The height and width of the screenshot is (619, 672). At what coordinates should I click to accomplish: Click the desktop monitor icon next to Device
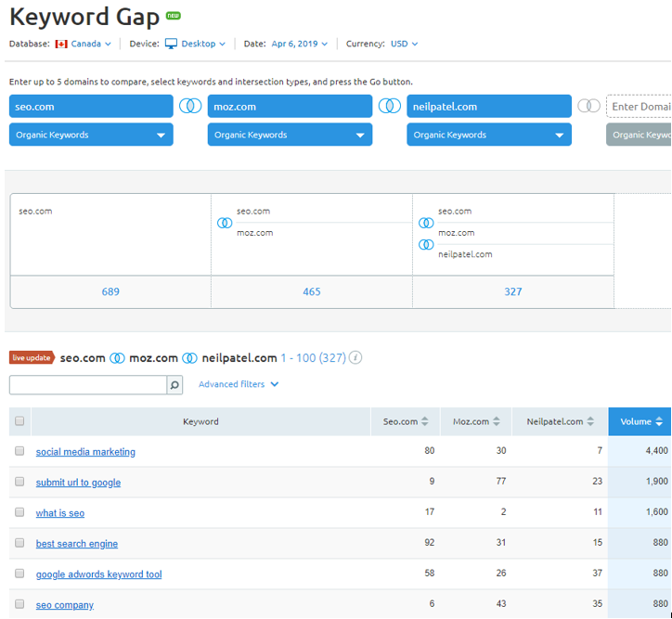(171, 44)
